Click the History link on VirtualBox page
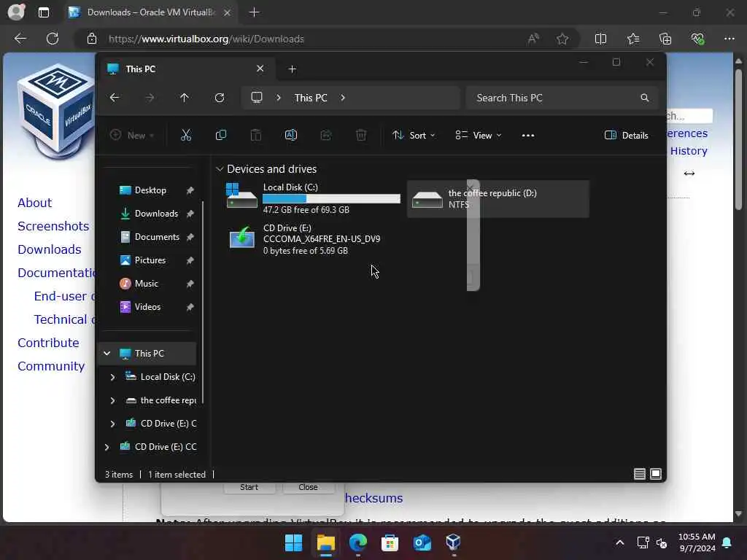The height and width of the screenshot is (560, 747). pyautogui.click(x=689, y=151)
